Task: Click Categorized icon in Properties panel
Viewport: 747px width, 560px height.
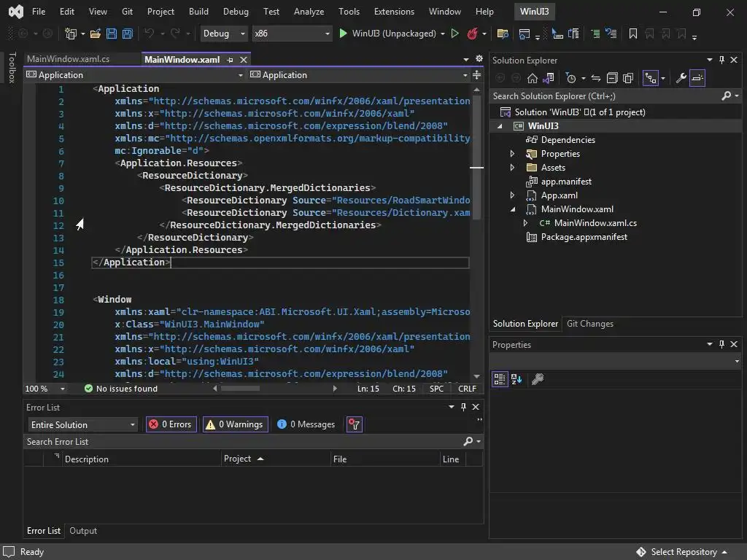Action: coord(499,379)
